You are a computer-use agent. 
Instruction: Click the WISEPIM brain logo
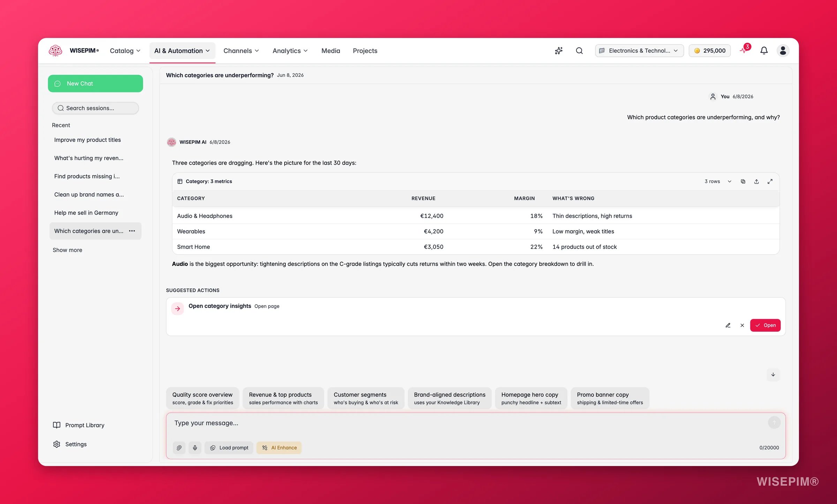(x=55, y=51)
